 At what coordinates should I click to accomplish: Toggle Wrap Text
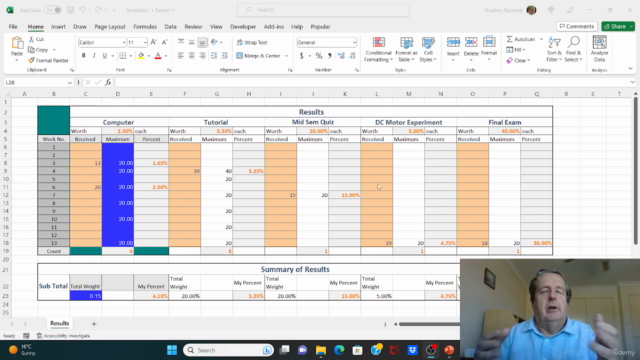[252, 42]
